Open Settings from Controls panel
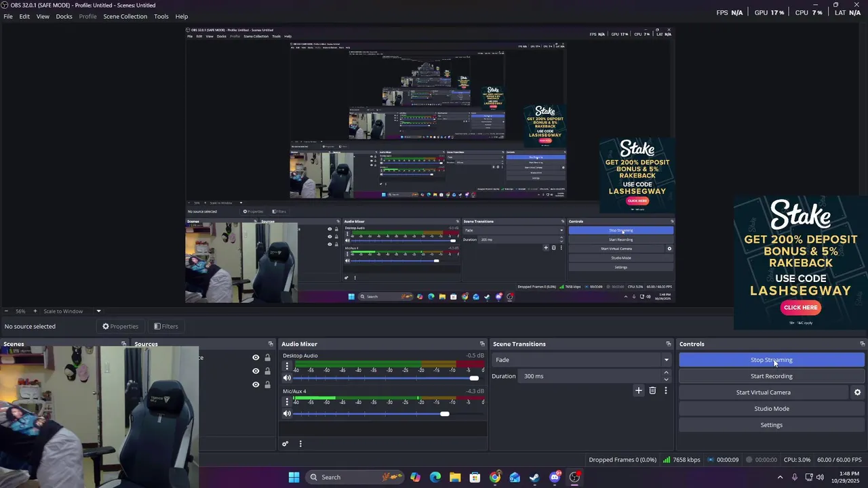 (x=772, y=425)
